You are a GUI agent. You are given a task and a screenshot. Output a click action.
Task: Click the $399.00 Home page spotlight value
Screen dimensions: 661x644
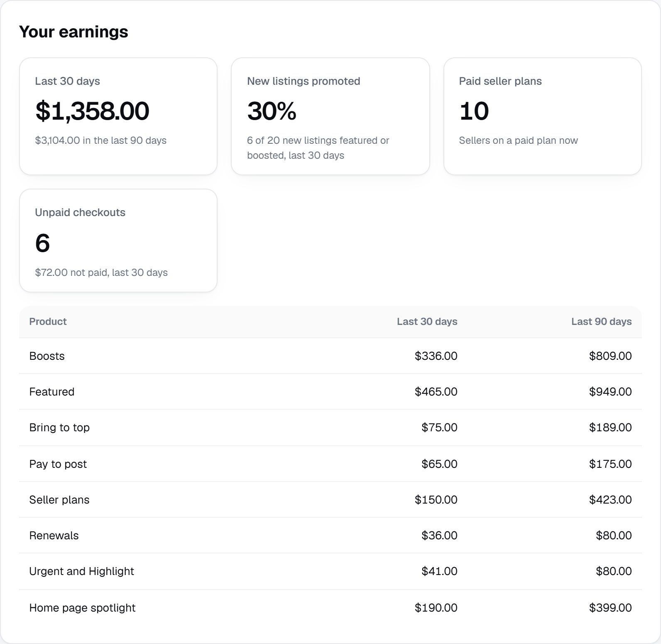pos(610,608)
